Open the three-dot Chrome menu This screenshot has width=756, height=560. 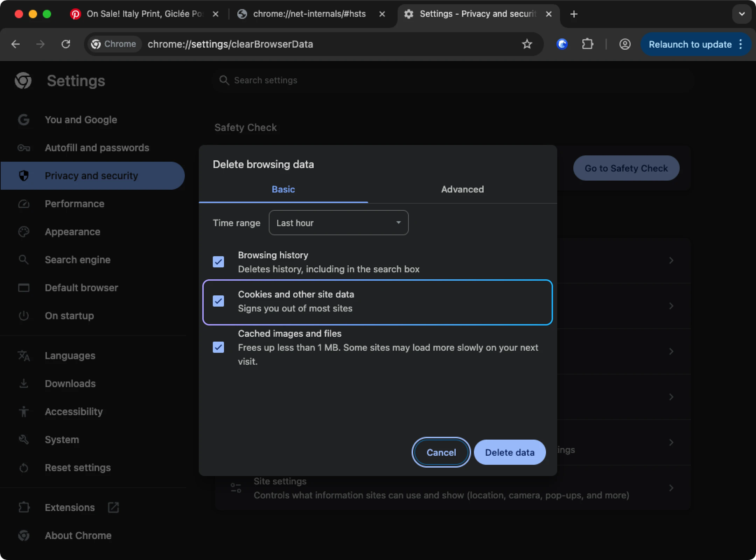pyautogui.click(x=741, y=44)
